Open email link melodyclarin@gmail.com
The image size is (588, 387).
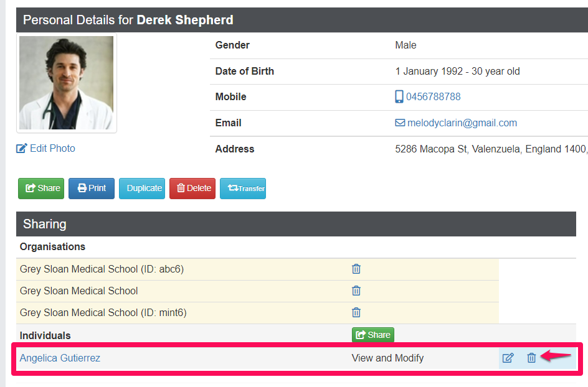[x=462, y=123]
